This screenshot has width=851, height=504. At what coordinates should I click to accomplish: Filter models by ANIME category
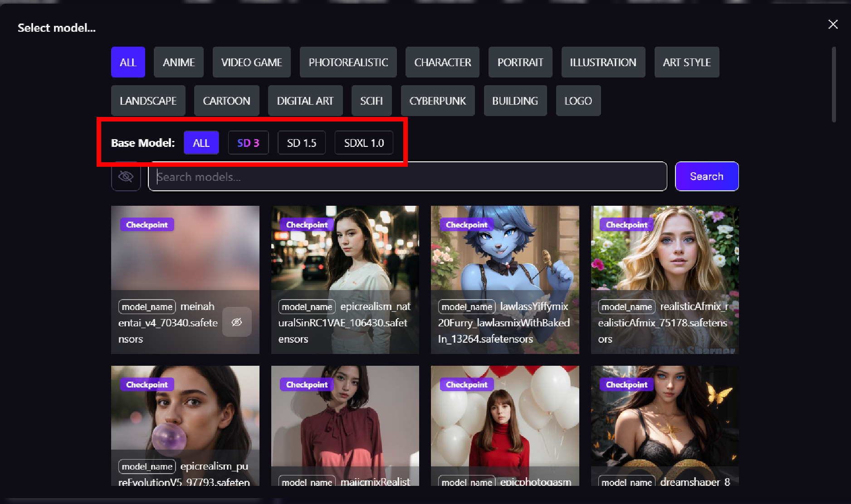tap(179, 62)
